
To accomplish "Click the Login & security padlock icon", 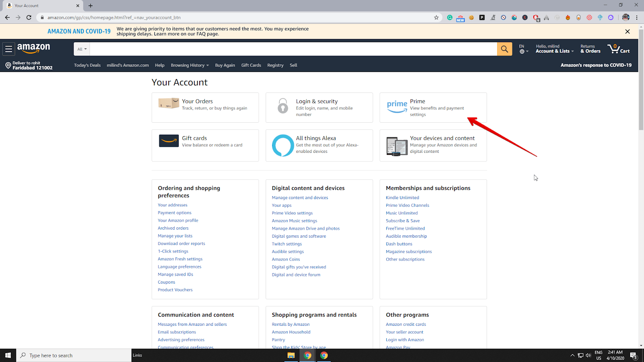I will 283,106.
